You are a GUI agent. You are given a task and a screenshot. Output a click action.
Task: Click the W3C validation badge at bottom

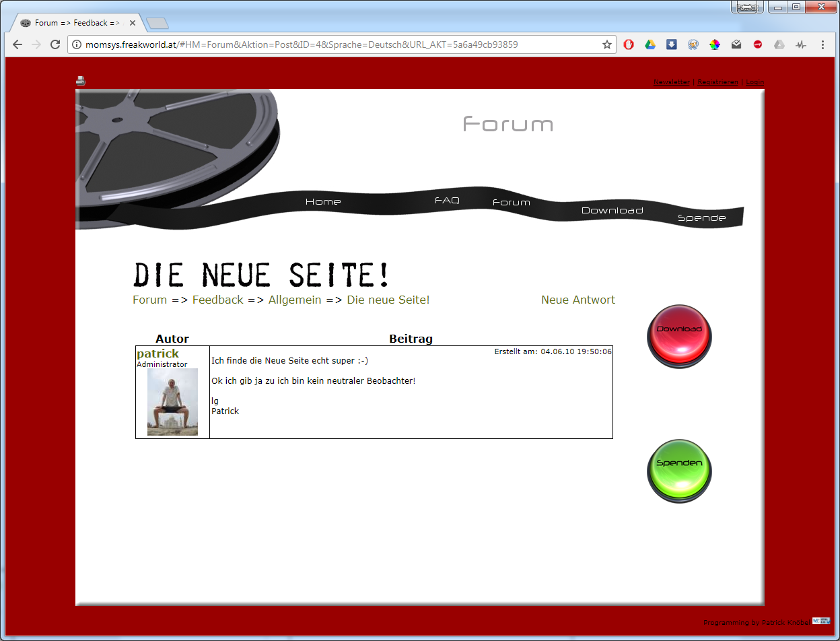(821, 621)
